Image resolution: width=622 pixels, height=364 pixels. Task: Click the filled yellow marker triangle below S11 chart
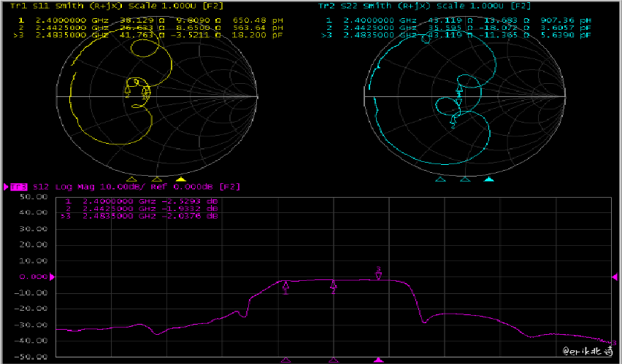click(182, 178)
